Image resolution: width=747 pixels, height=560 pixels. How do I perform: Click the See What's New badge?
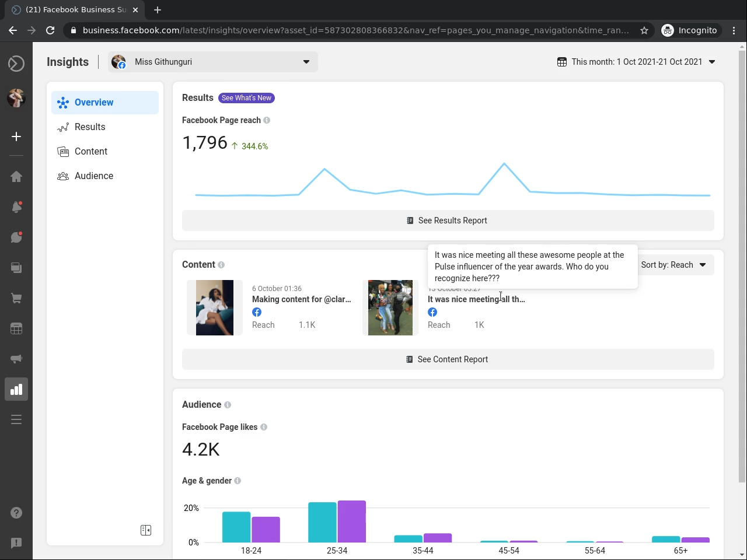(x=246, y=98)
